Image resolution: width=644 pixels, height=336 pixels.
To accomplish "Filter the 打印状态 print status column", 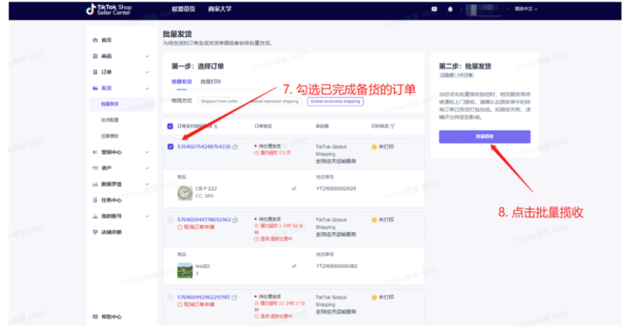I will (392, 126).
